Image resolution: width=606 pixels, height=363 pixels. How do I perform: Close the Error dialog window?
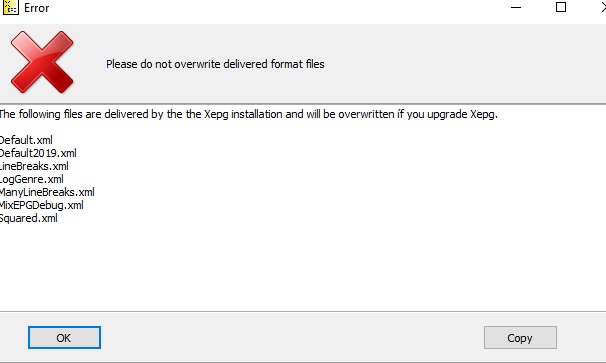point(603,7)
